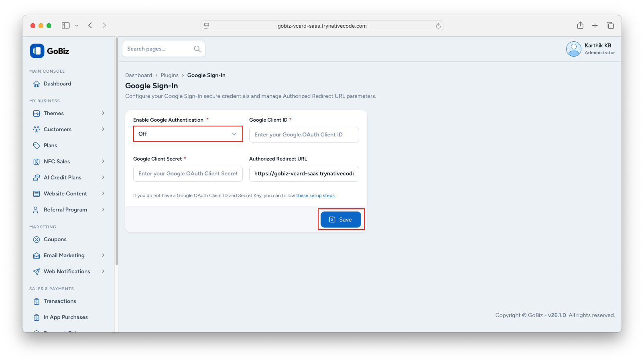This screenshot has width=644, height=362.
Task: Open the Safari sidebar options dropdown arrow
Action: [77, 26]
